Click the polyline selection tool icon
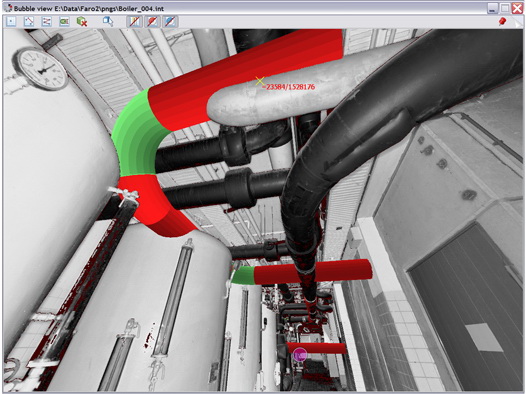This screenshot has height=394, width=526. pos(29,21)
